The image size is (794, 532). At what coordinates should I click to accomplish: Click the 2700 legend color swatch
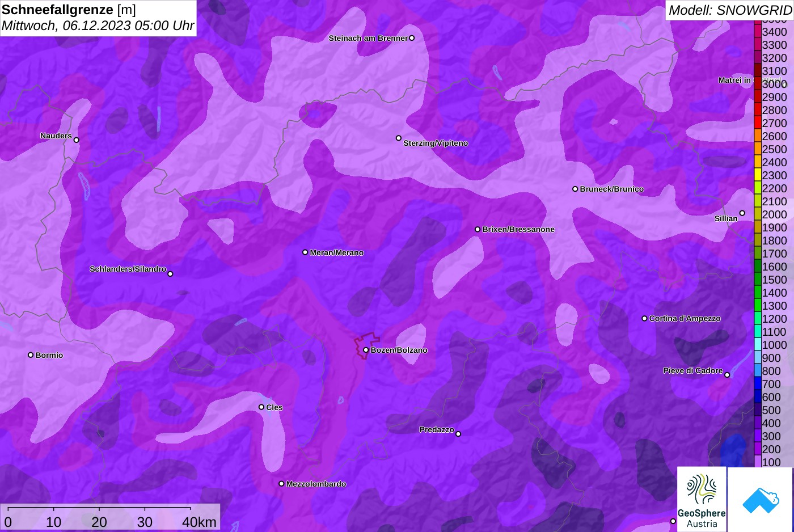(757, 123)
